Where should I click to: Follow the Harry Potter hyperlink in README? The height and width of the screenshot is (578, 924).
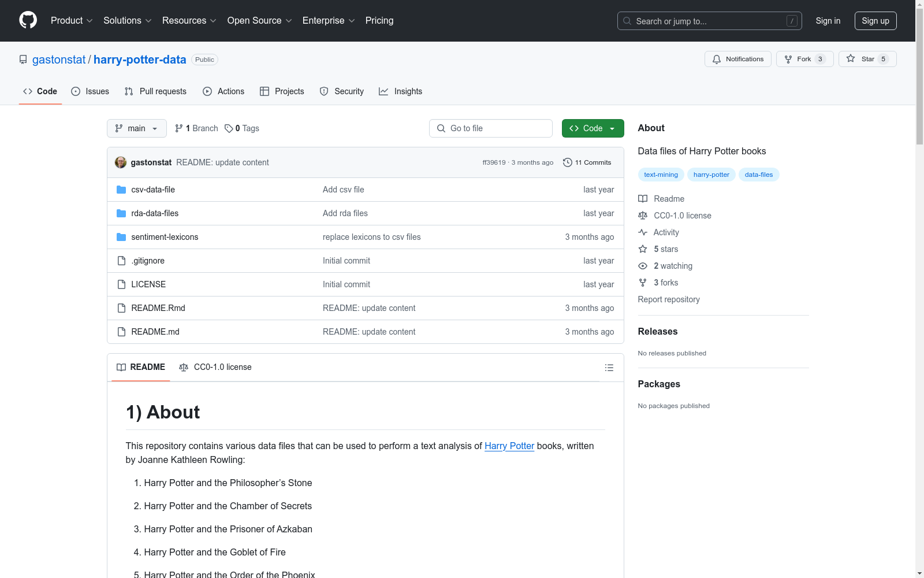point(509,446)
